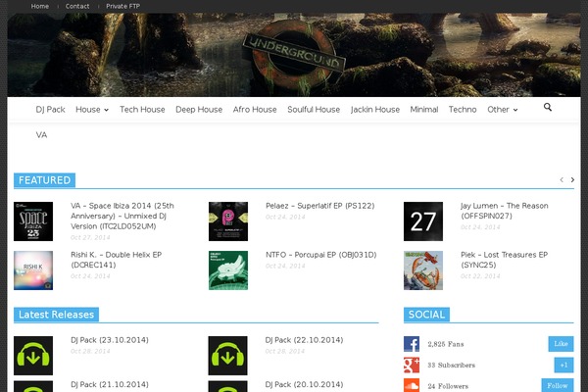Click the SoundCloud icon in Social
This screenshot has height=392, width=588.
[412, 385]
